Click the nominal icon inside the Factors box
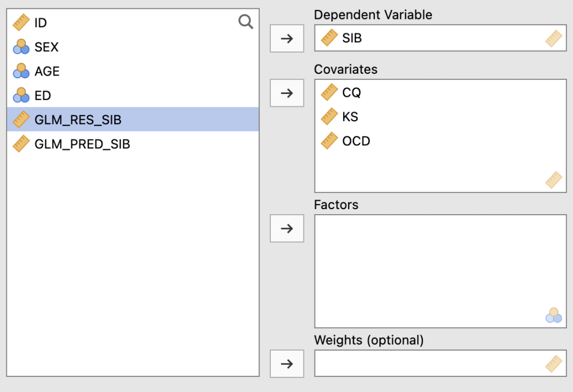This screenshot has width=573, height=392. 553,316
